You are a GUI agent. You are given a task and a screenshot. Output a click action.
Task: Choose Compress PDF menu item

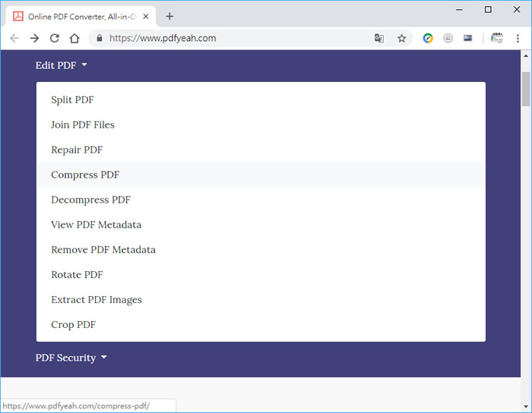[85, 175]
